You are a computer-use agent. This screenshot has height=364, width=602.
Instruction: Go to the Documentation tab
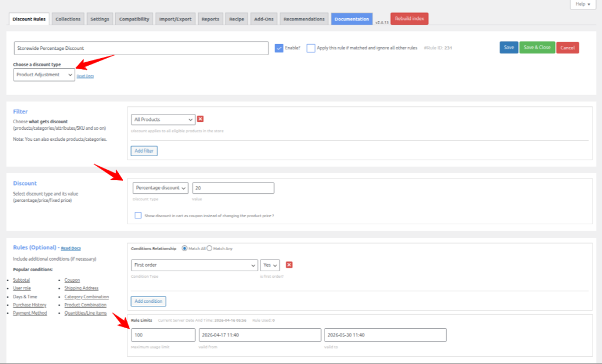click(352, 18)
